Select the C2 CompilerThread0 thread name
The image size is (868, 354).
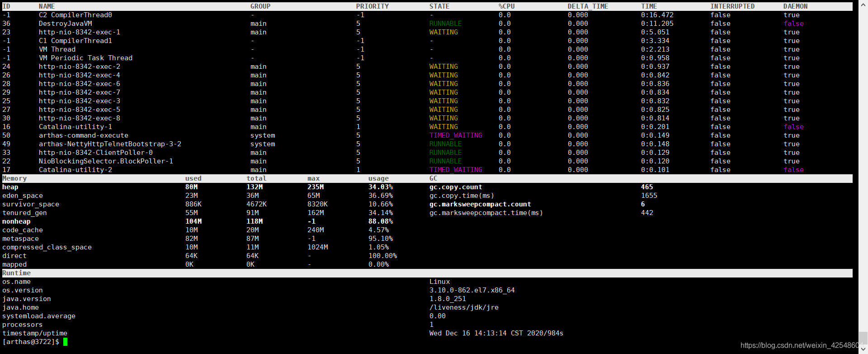click(x=75, y=15)
